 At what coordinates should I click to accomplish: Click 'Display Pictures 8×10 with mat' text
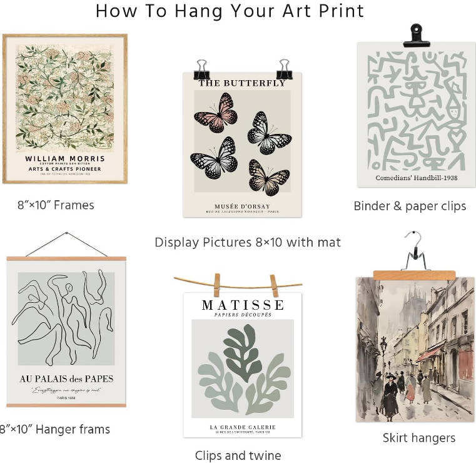point(248,242)
